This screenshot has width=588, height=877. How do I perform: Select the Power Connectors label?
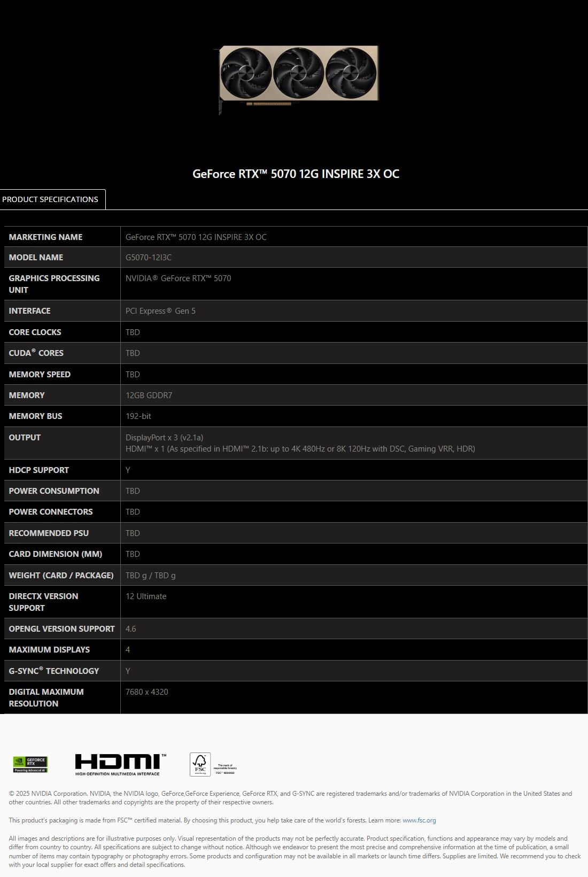pyautogui.click(x=50, y=511)
